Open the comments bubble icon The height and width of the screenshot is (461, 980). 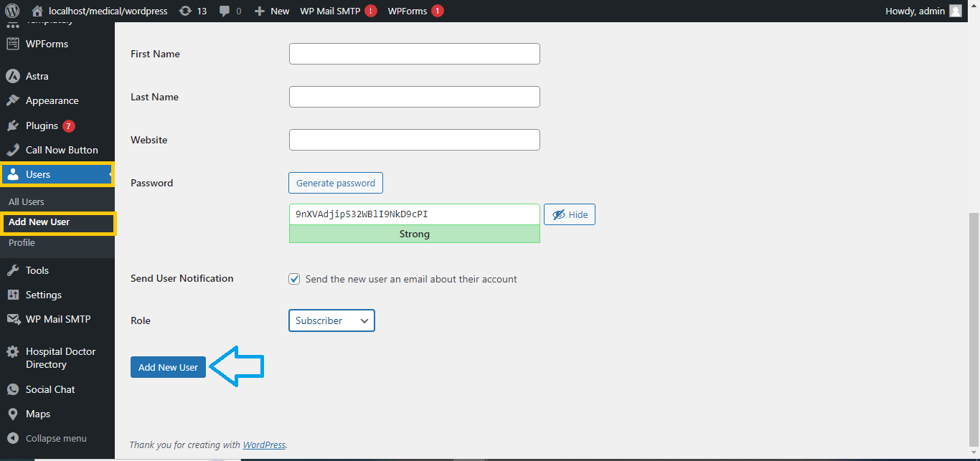(225, 11)
